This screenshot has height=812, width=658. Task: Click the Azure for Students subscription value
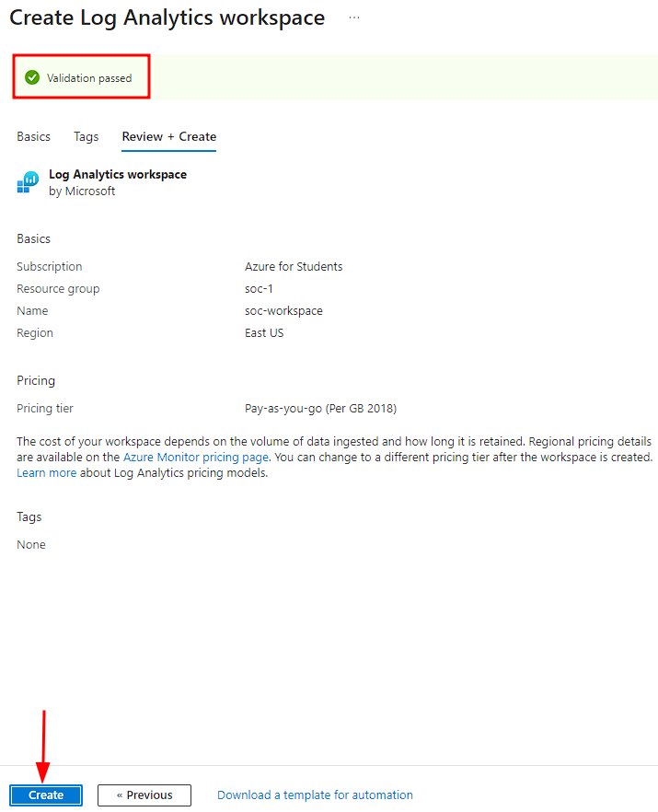click(x=294, y=267)
